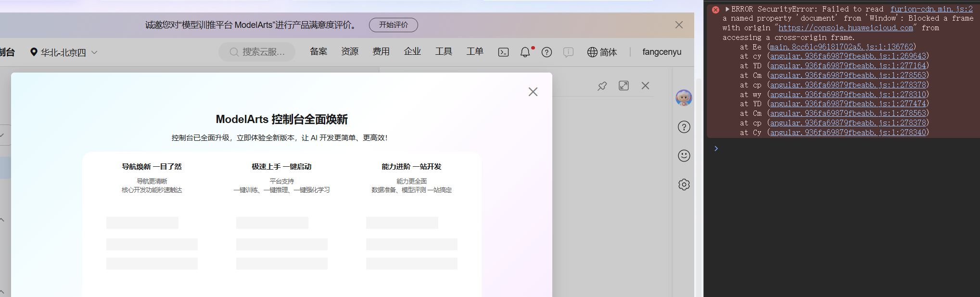
Task: Dismiss the satisfaction survey banner
Action: coord(679,25)
